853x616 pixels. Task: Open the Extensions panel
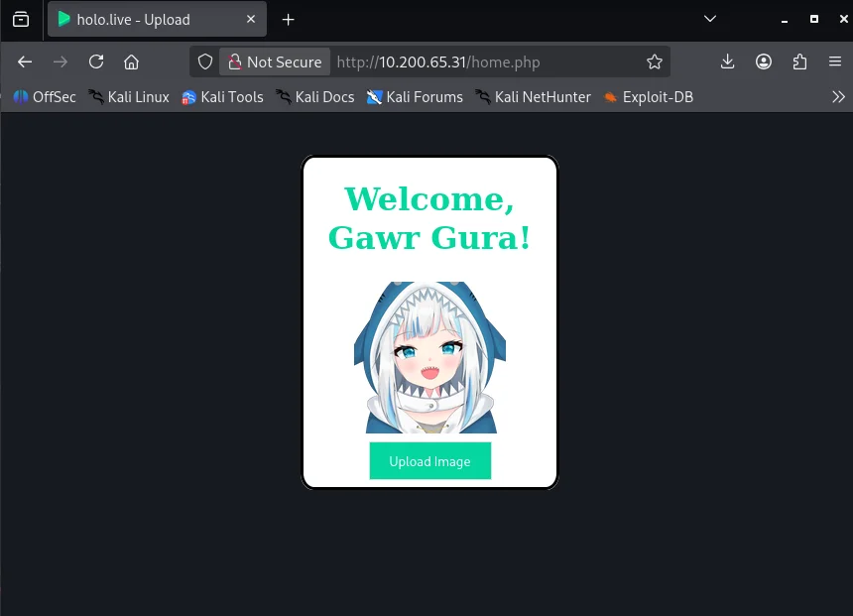coord(799,62)
